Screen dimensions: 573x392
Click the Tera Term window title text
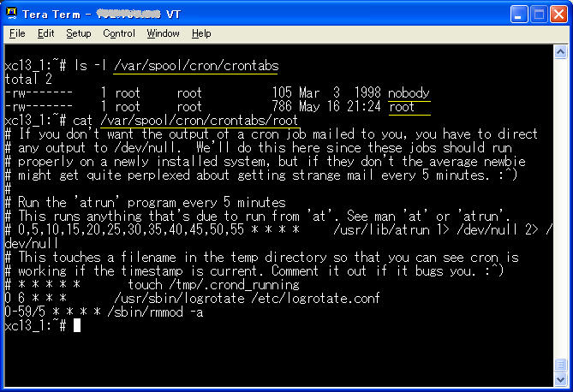click(53, 15)
